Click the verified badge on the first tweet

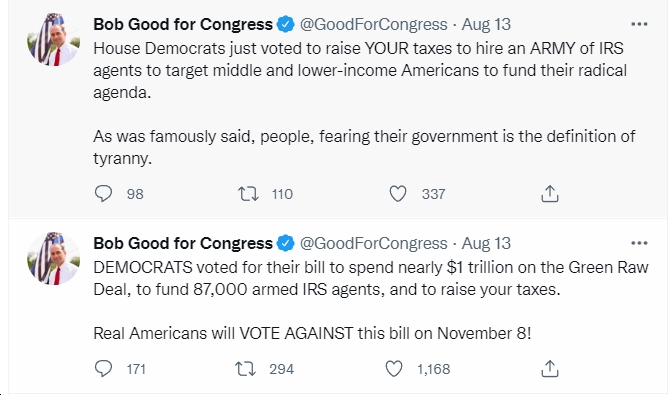pos(285,24)
